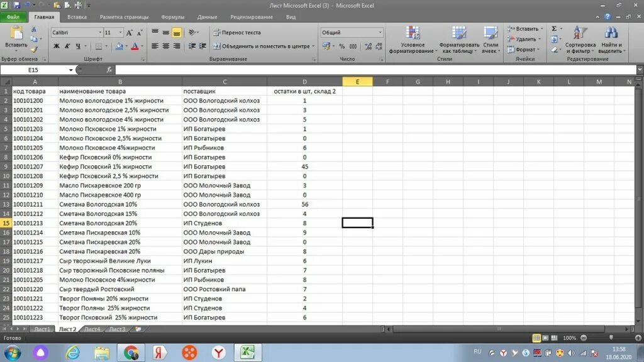The height and width of the screenshot is (362, 644).
Task: Increase font size with the large A icon
Action: (130, 33)
